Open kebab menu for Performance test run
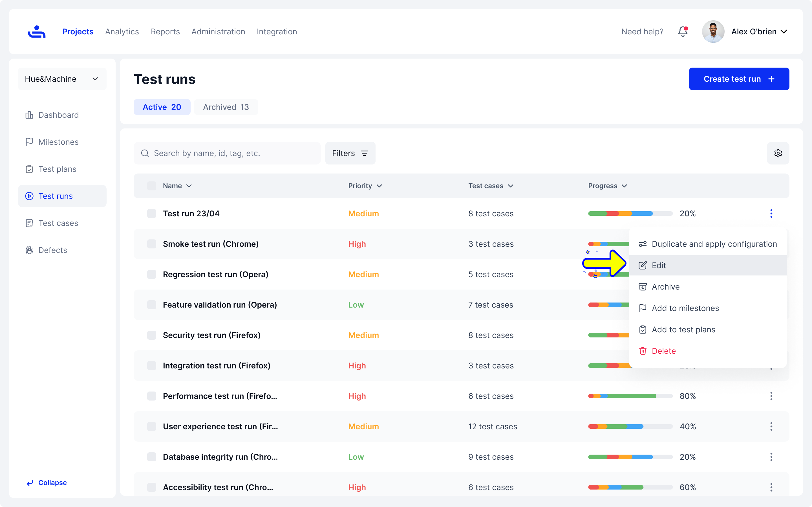This screenshot has width=812, height=507. 771,396
